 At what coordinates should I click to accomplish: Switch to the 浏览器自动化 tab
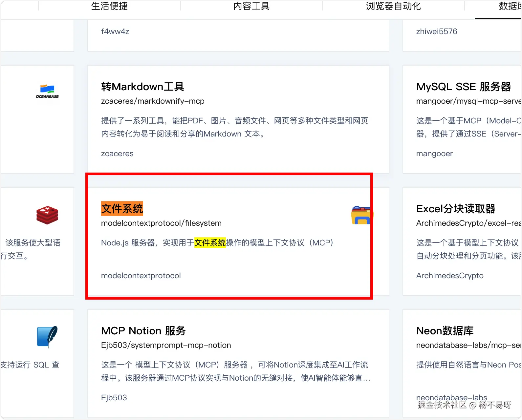tap(393, 6)
